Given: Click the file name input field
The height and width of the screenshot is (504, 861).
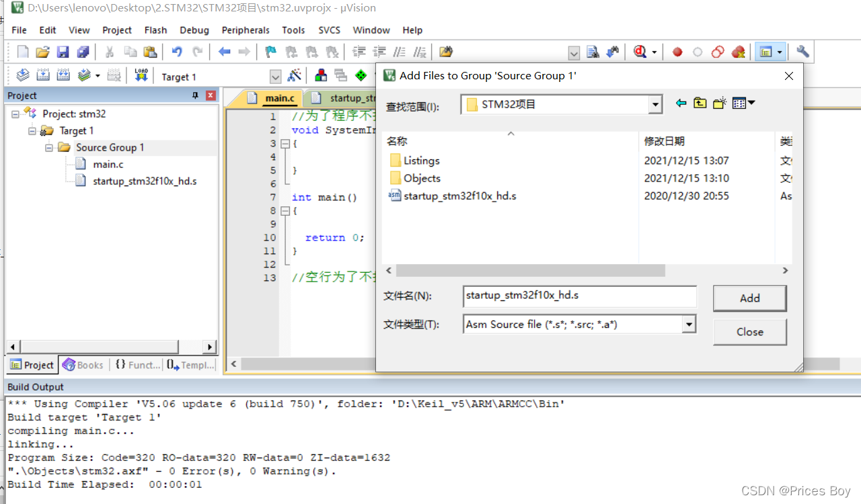Looking at the screenshot, I should point(580,296).
